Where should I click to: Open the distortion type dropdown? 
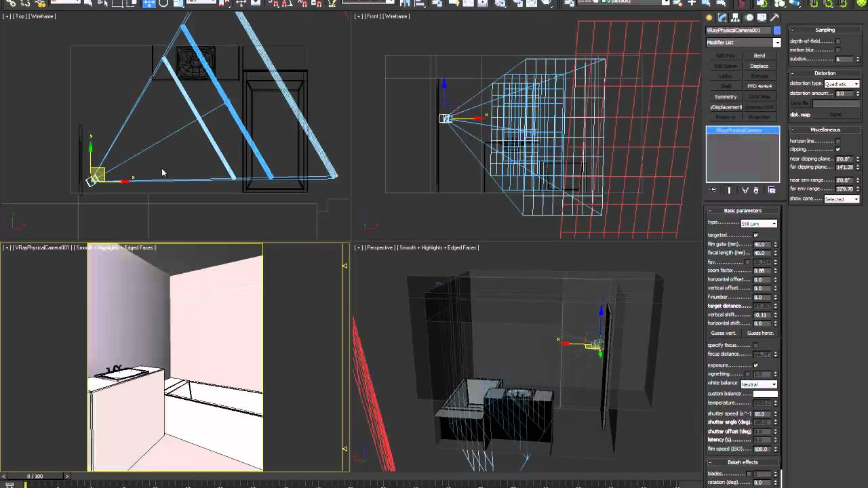tap(842, 84)
